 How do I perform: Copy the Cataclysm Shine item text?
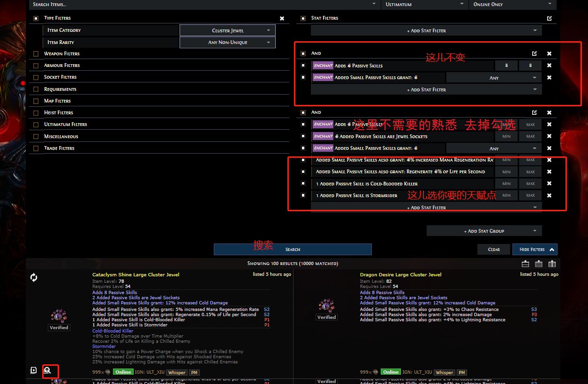pyautogui.click(x=34, y=370)
